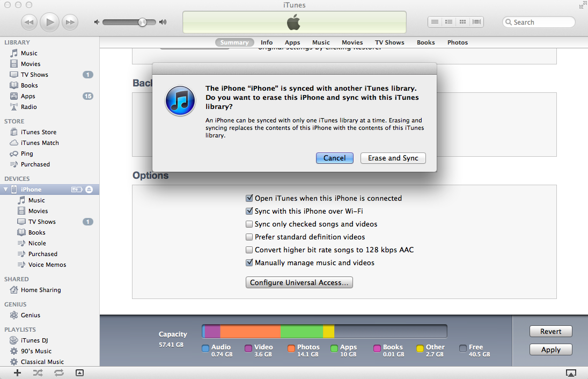Click the AirPlay icon
Viewport: 588px width, 379px height.
coord(571,373)
